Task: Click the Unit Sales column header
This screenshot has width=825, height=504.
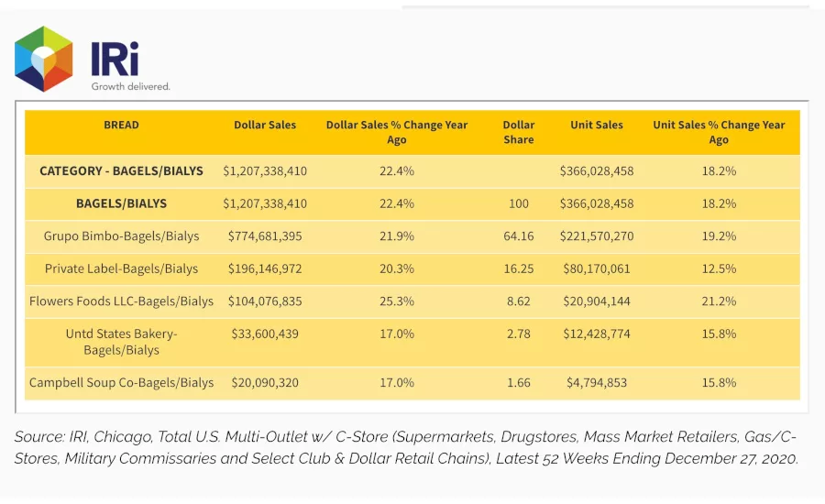Action: point(597,126)
